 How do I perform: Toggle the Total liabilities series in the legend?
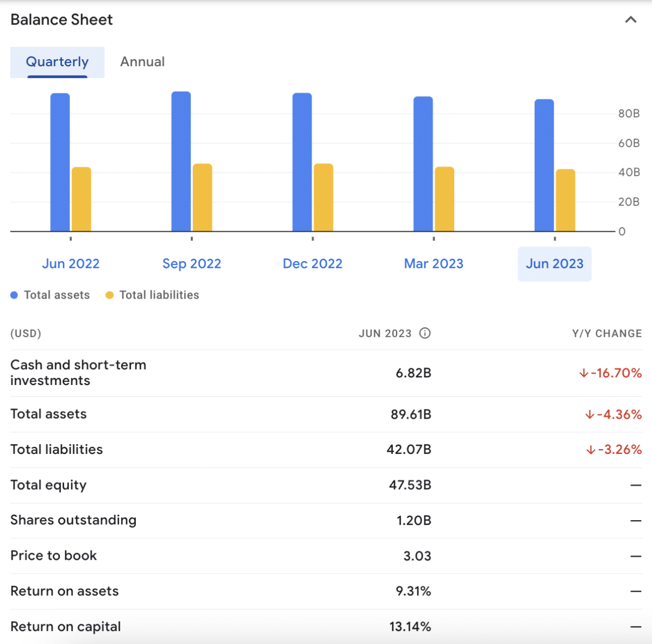152,294
